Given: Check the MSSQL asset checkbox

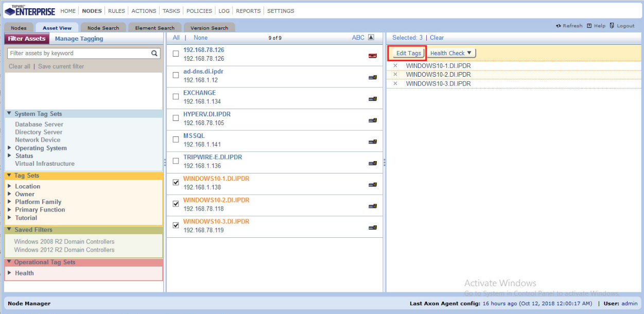Looking at the screenshot, I should 176,139.
